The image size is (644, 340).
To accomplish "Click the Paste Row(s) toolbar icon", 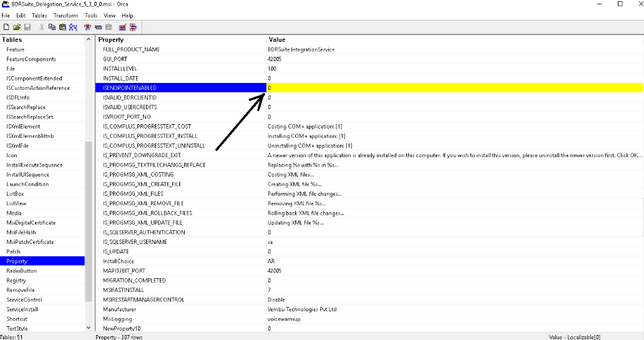I will tap(109, 27).
